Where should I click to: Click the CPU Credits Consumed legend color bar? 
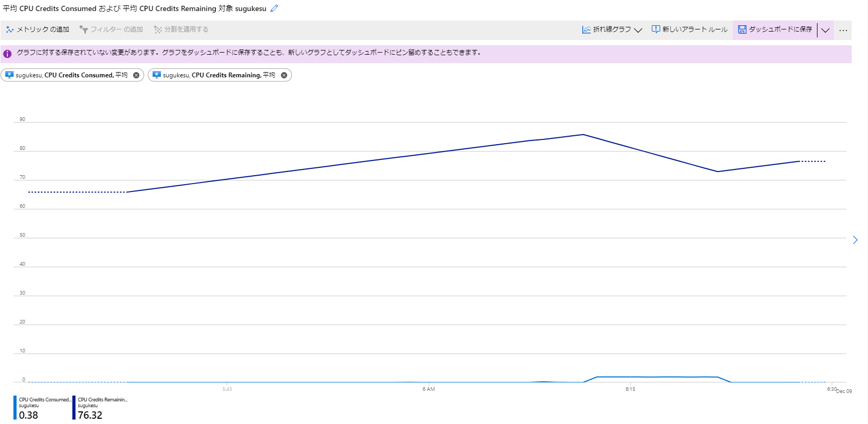pyautogui.click(x=15, y=407)
